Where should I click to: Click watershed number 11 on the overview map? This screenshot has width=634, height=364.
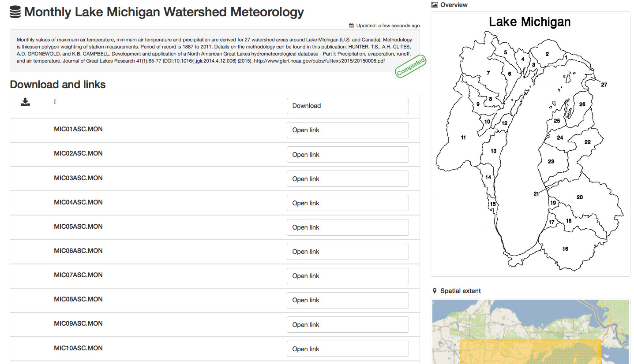(463, 137)
